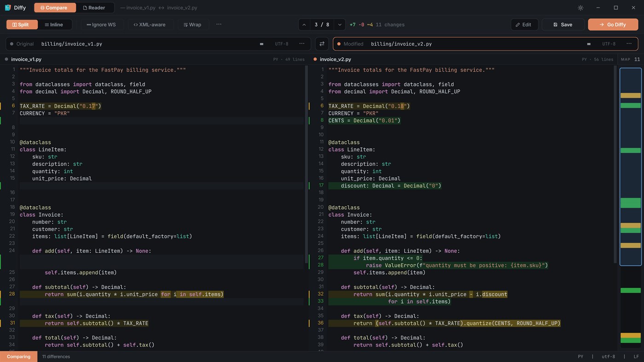Toggle Ignore WS option
The height and width of the screenshot is (362, 644).
tap(101, 24)
